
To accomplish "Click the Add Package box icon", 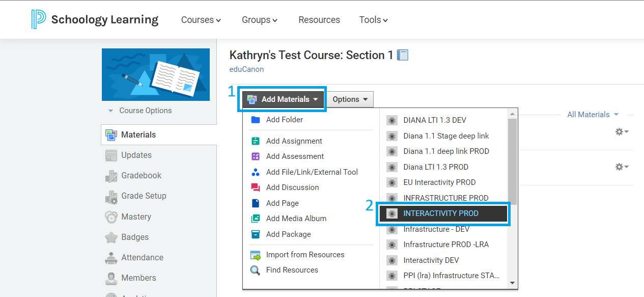I will pos(256,234).
